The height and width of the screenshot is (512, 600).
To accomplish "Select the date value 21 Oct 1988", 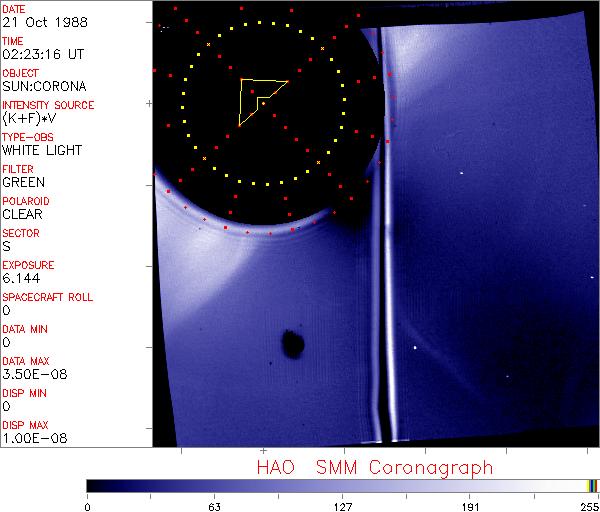I will [x=45, y=22].
